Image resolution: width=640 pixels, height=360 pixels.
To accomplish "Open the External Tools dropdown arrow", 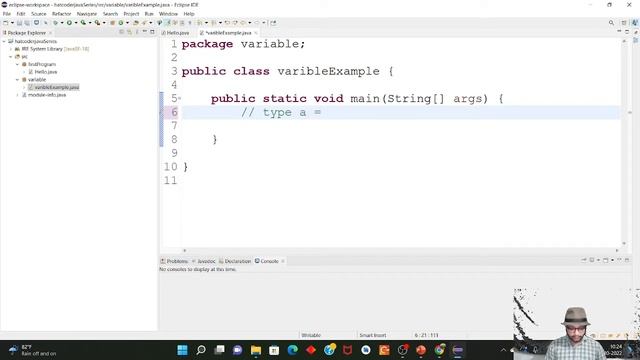I will coord(104,23).
